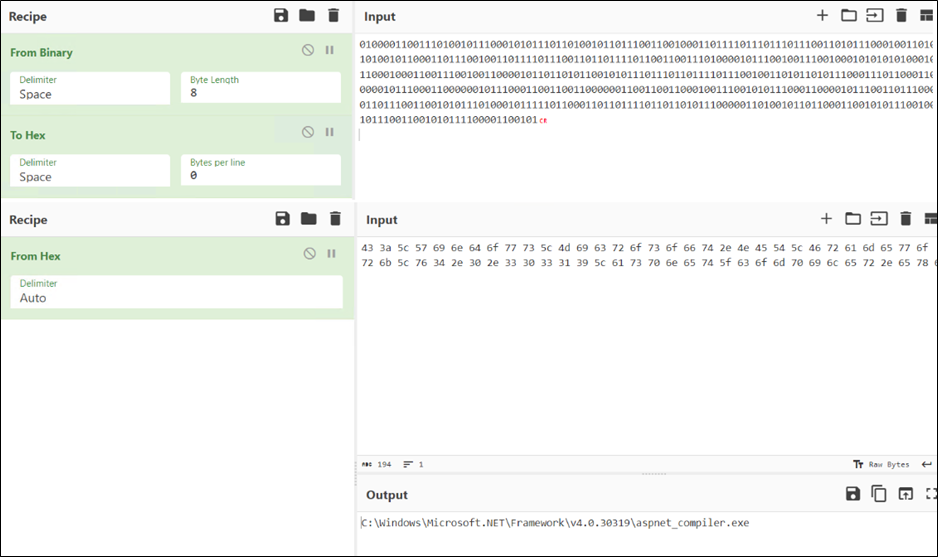Open the To Hex Delimiter dropdown
The image size is (938, 557).
(x=90, y=170)
